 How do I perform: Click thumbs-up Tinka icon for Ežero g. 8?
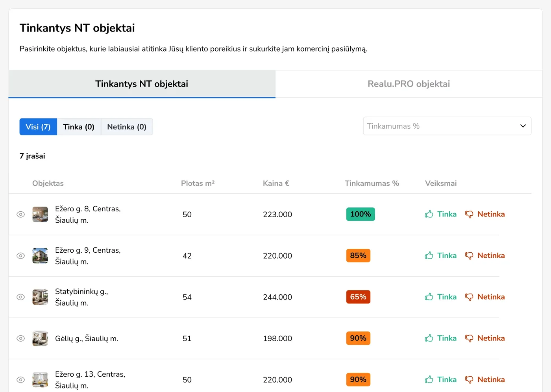pos(429,214)
